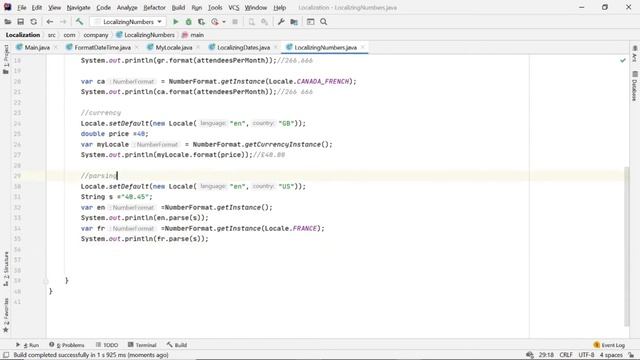Image resolution: width=640 pixels, height=360 pixels.
Task: Open the Build tool window button
Action: pyautogui.click(x=177, y=345)
